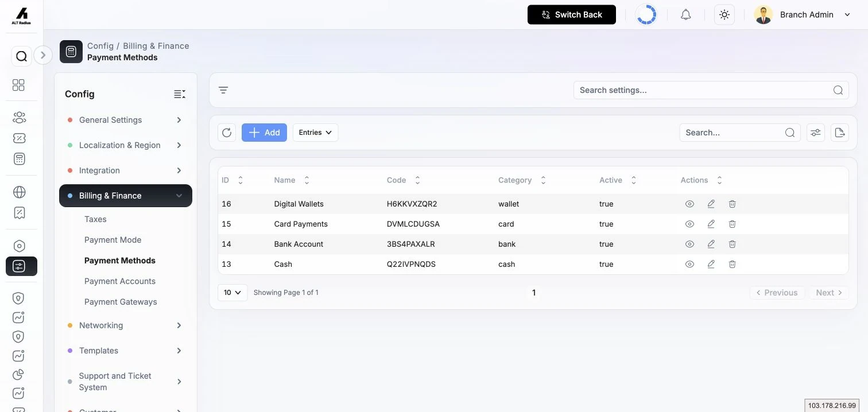The image size is (868, 412).
Task: Refresh the payment methods table
Action: 227,133
